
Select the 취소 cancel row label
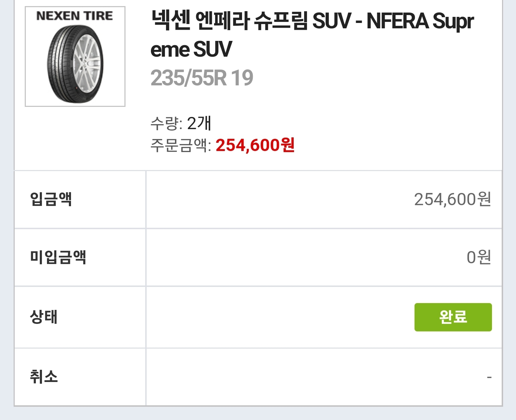tap(44, 377)
